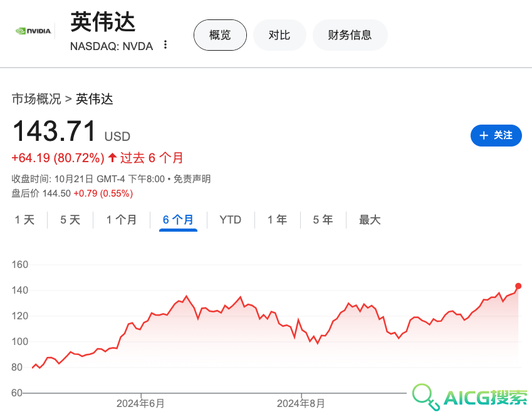Select the 1 年 time range
Viewport: 532px width, 417px height.
pyautogui.click(x=277, y=220)
